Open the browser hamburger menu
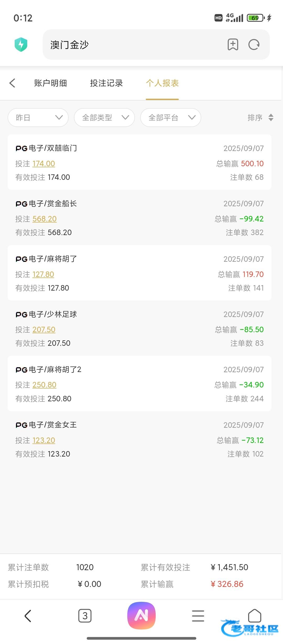The width and height of the screenshot is (283, 644). tap(198, 616)
